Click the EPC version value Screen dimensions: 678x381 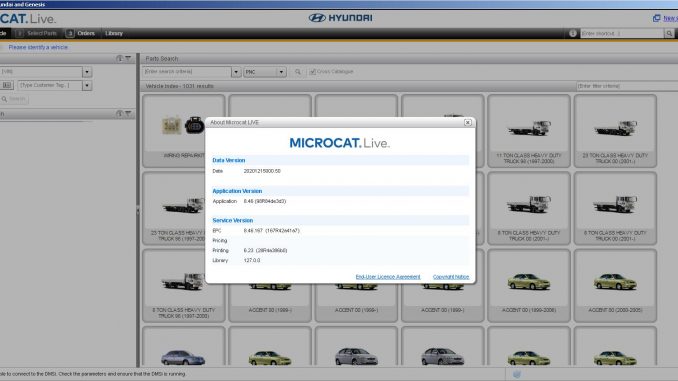pyautogui.click(x=272, y=231)
